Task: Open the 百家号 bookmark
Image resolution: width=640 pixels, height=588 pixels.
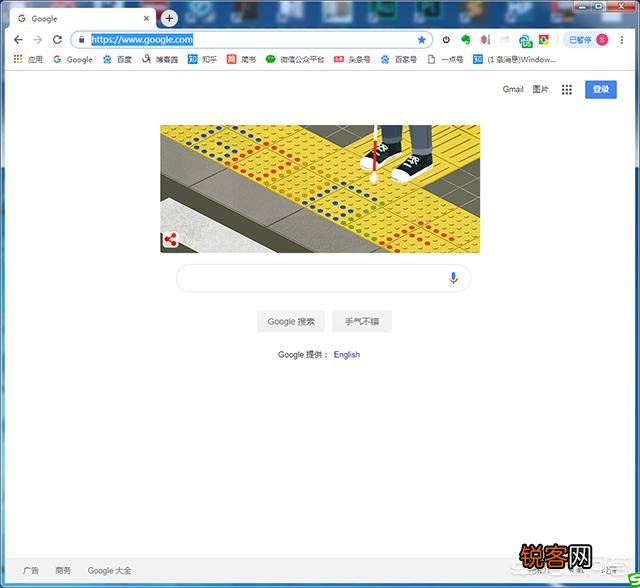Action: [x=399, y=59]
